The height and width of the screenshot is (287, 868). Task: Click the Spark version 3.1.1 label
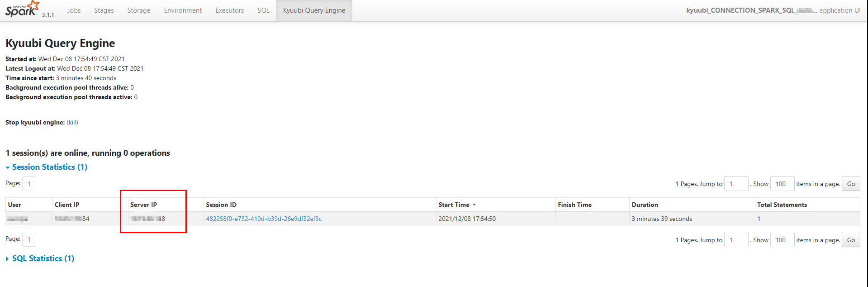pyautogui.click(x=48, y=14)
